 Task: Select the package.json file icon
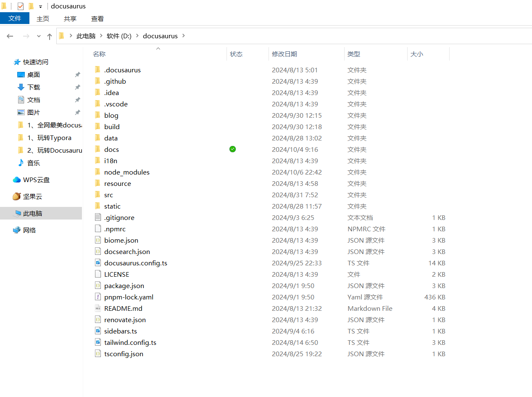pyautogui.click(x=98, y=286)
